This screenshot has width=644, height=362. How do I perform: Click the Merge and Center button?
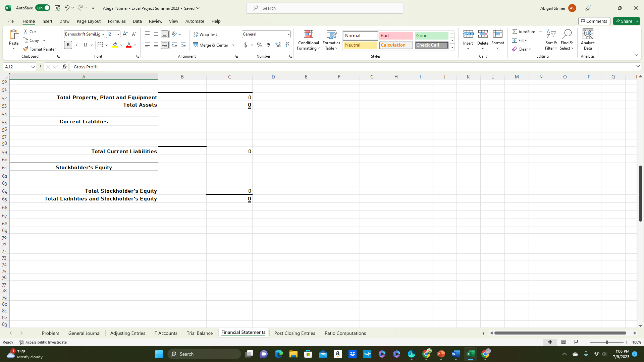coord(211,45)
